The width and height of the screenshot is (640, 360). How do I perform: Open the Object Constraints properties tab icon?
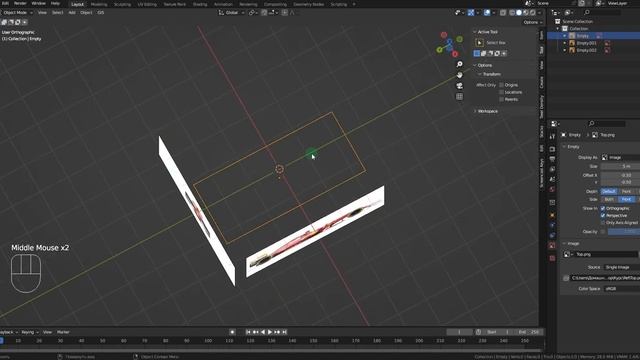pos(552,236)
